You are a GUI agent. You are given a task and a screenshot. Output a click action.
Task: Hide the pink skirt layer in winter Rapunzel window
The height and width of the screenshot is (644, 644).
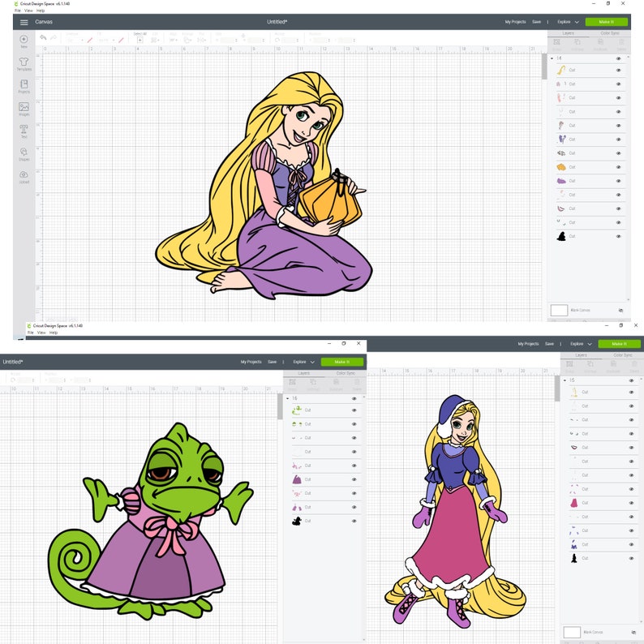[631, 503]
